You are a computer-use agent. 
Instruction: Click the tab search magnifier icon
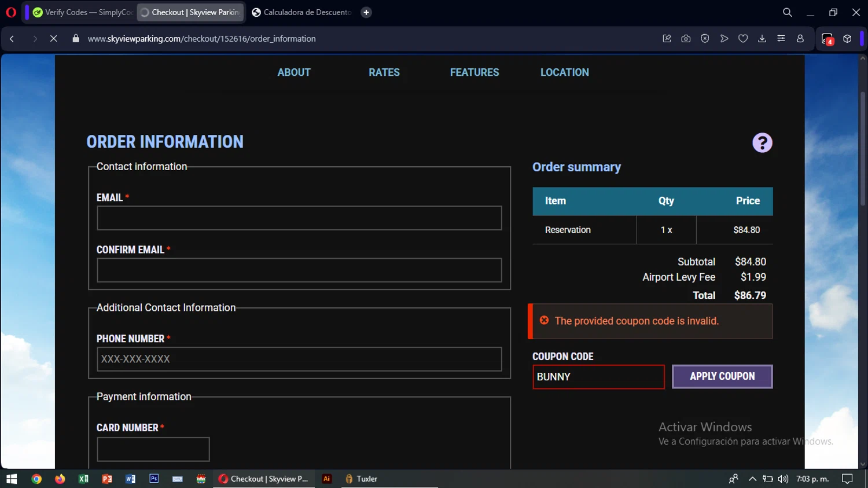(788, 12)
